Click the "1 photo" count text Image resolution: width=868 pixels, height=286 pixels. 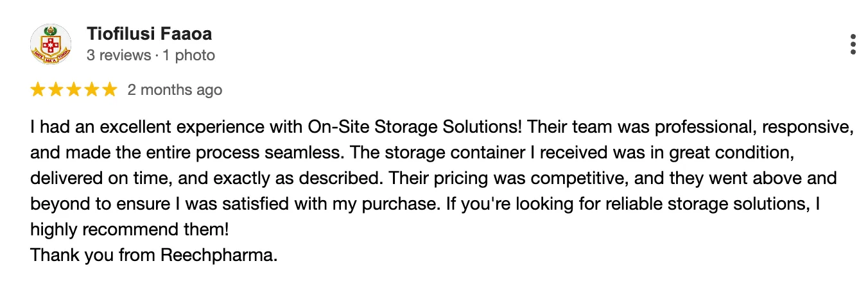(x=189, y=56)
